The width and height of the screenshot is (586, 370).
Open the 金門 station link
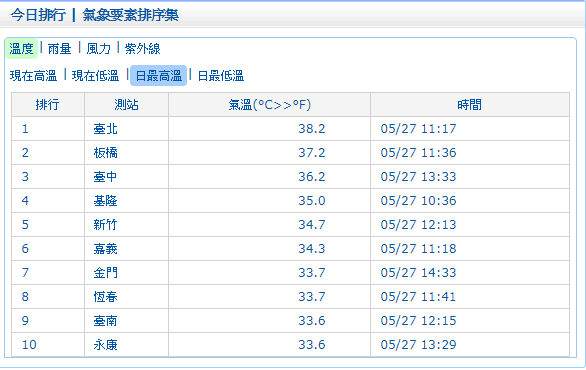(x=105, y=272)
